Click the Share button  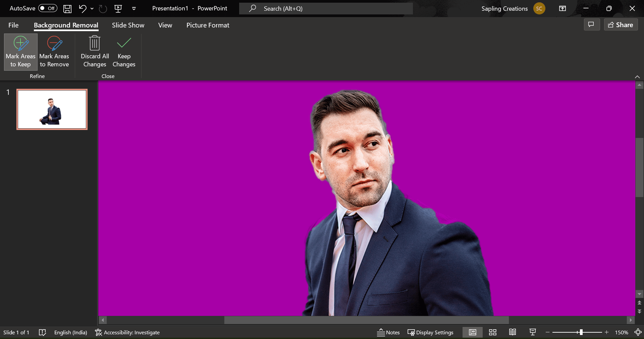point(620,24)
